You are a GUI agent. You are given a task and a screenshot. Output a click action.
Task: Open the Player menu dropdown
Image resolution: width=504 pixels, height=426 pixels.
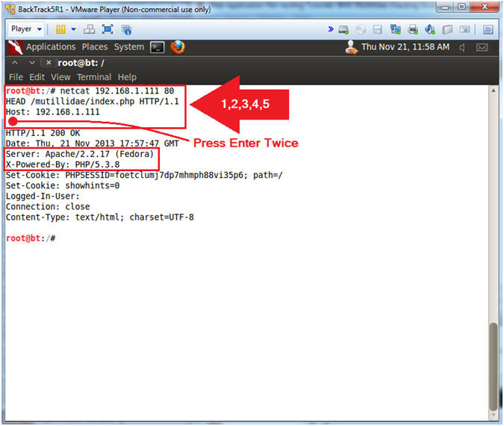click(x=26, y=29)
